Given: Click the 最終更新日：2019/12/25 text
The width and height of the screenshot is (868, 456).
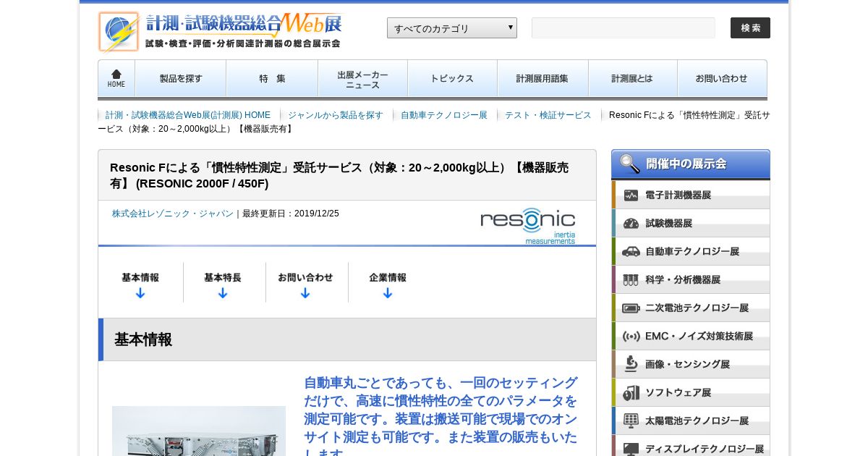Looking at the screenshot, I should pyautogui.click(x=291, y=214).
